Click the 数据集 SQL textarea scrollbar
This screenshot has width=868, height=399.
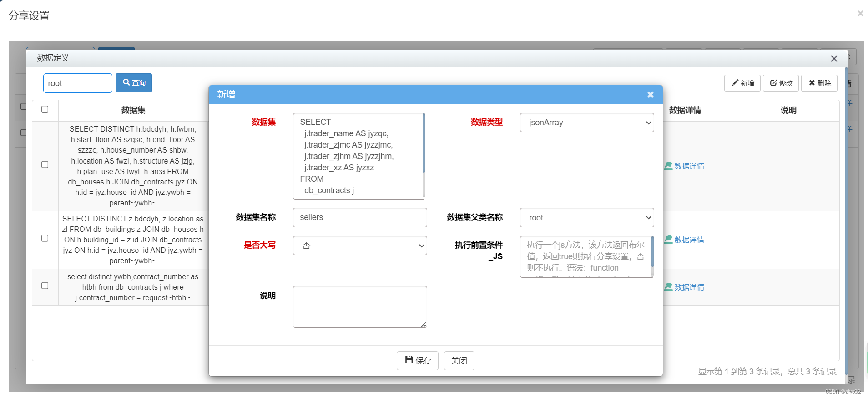[424, 143]
